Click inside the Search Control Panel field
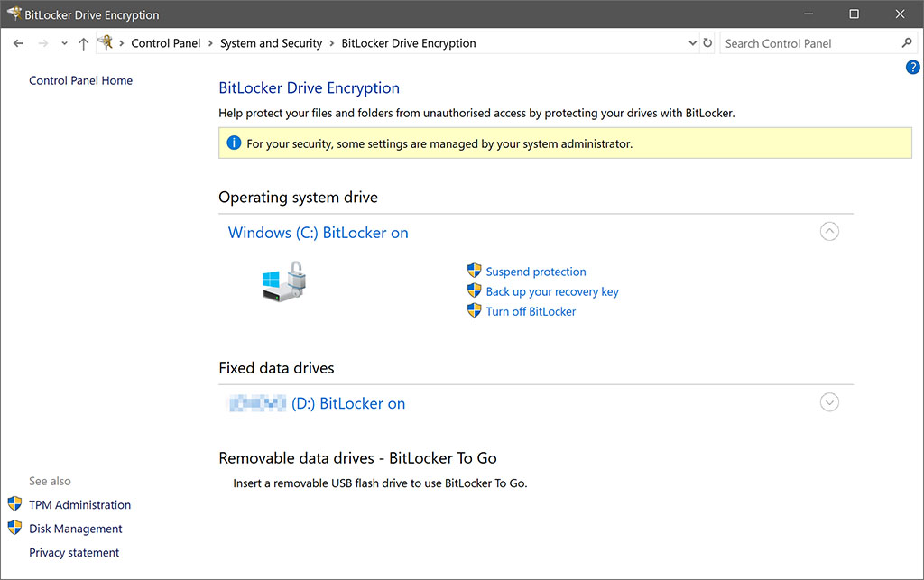 point(803,42)
